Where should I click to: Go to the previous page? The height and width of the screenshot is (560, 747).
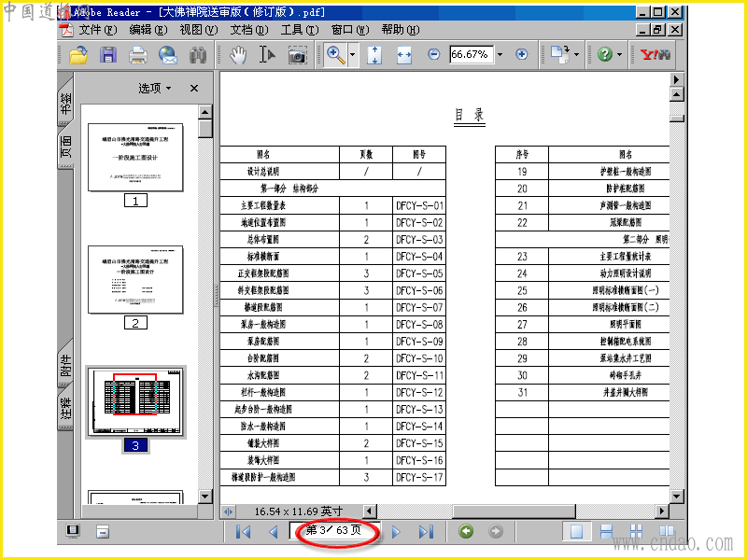point(273,531)
